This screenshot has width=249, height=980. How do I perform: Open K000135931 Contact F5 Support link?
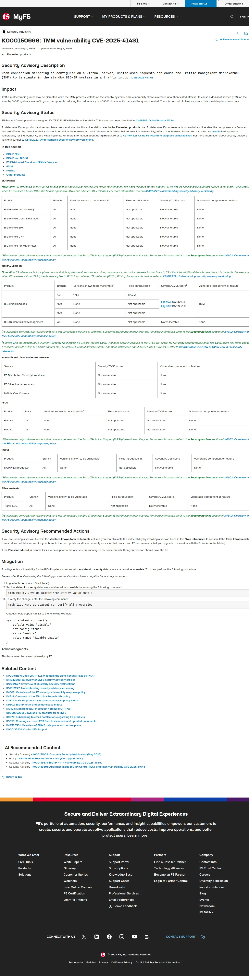pyautogui.click(x=27, y=729)
